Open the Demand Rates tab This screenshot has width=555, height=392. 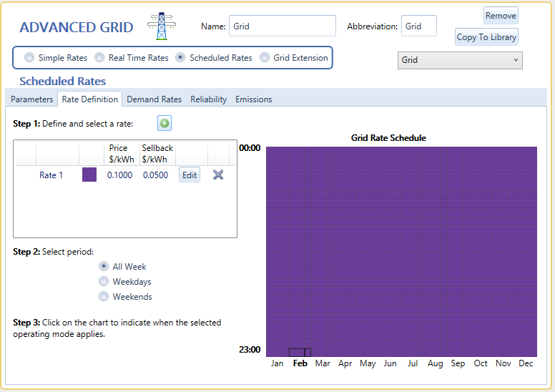point(154,99)
